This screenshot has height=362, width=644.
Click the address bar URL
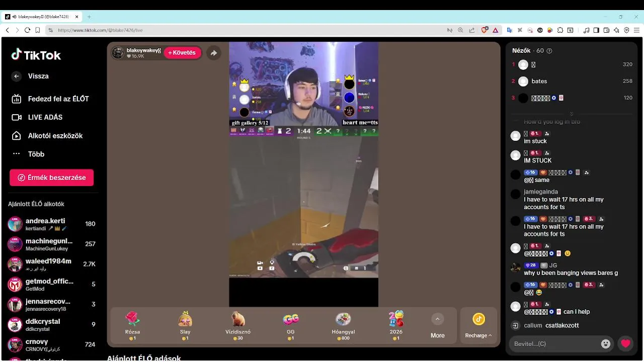(100, 30)
